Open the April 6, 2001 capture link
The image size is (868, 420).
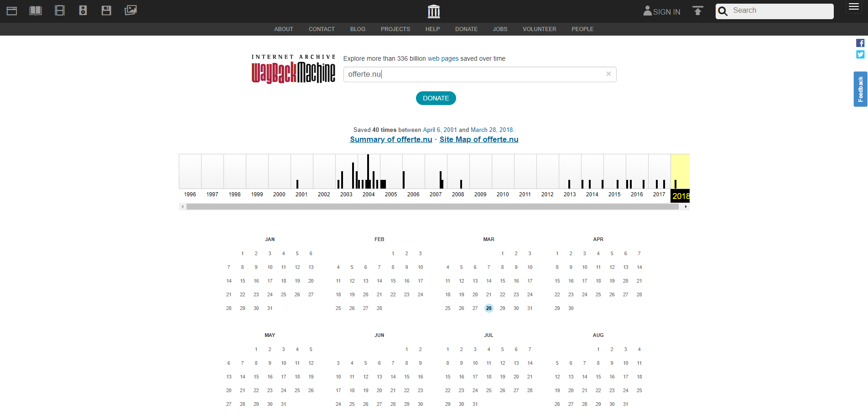[440, 130]
